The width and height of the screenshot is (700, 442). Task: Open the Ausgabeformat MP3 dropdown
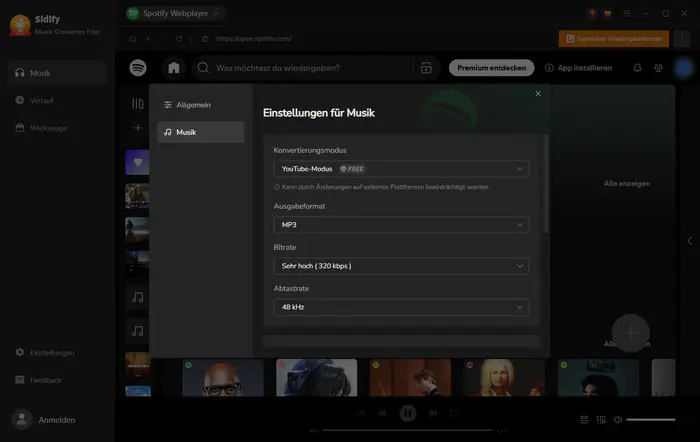(x=401, y=225)
